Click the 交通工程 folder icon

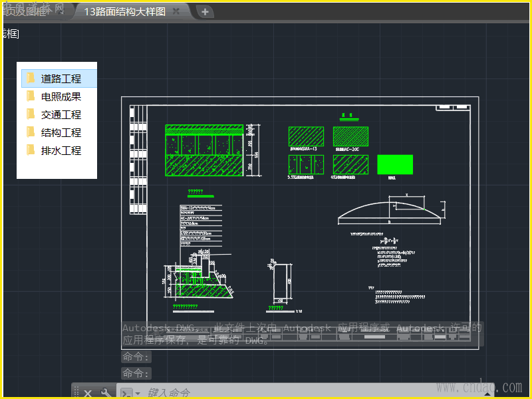(x=31, y=114)
